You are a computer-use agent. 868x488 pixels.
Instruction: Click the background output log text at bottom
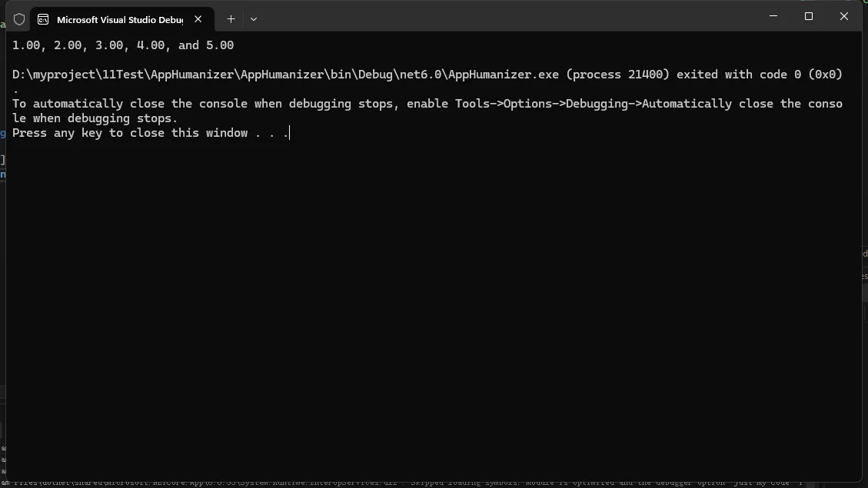pyautogui.click(x=431, y=483)
